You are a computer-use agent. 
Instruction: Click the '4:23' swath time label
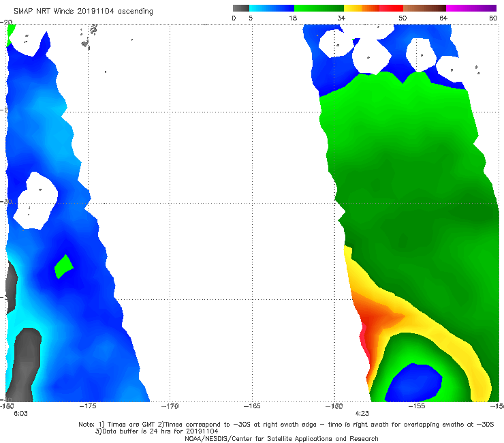click(362, 414)
